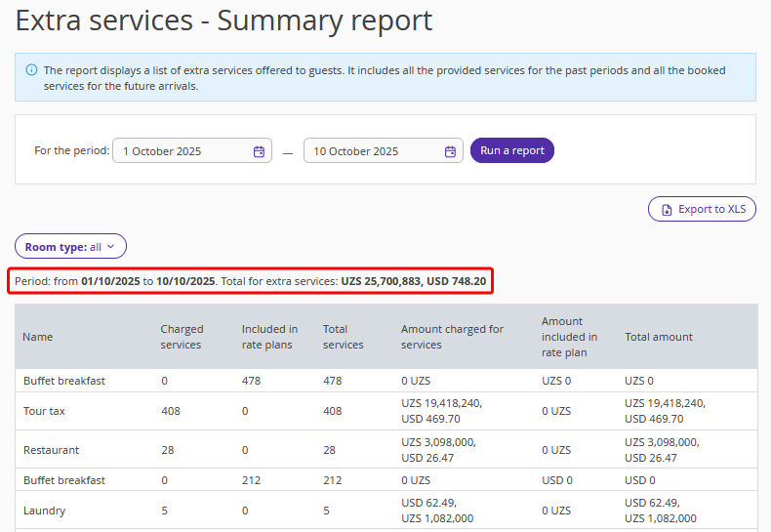Click the file icon on Export to XLS
This screenshot has width=771, height=532.
tap(667, 209)
